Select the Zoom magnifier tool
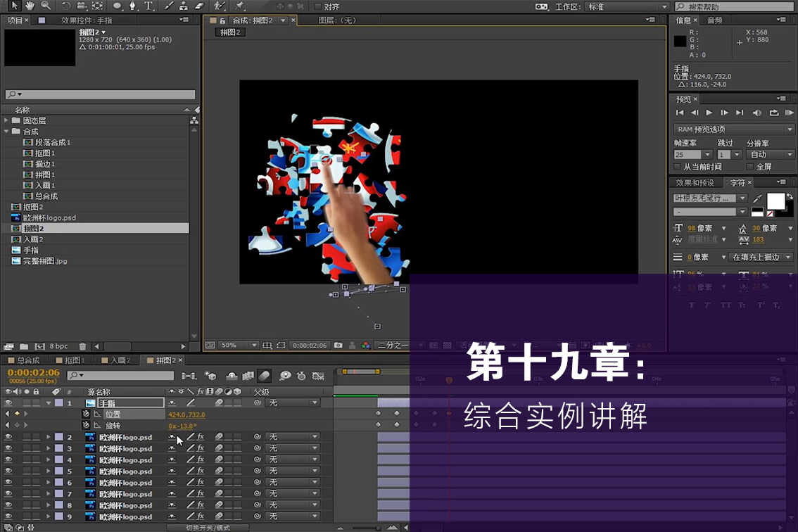798x532 pixels. (x=46, y=6)
